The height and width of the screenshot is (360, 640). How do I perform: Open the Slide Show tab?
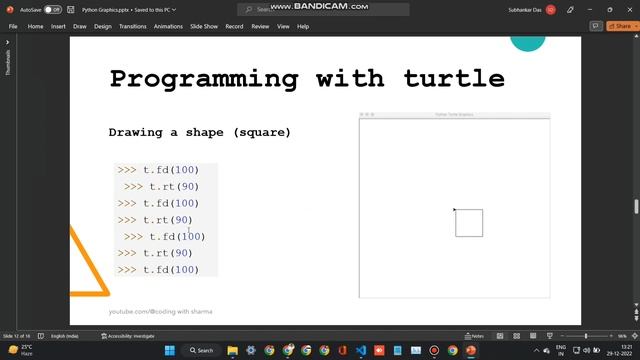point(204,27)
